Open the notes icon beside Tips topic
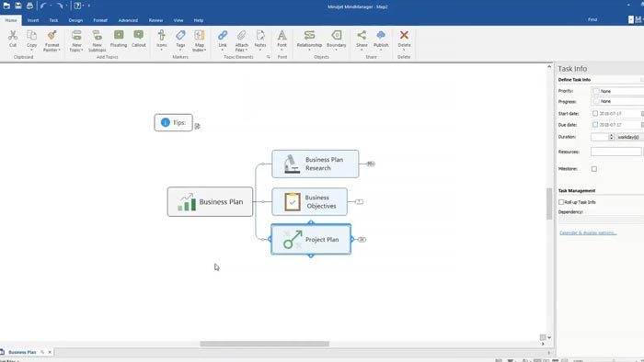 point(198,126)
